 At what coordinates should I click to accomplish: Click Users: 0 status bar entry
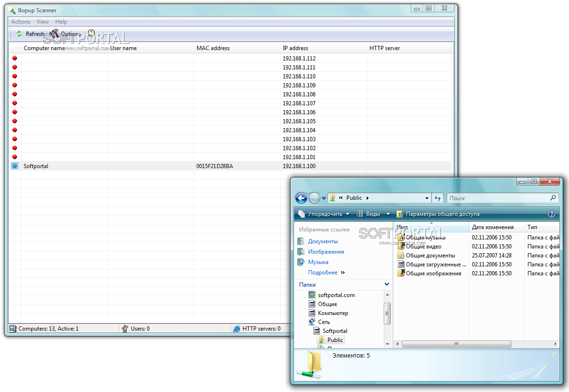coord(136,329)
